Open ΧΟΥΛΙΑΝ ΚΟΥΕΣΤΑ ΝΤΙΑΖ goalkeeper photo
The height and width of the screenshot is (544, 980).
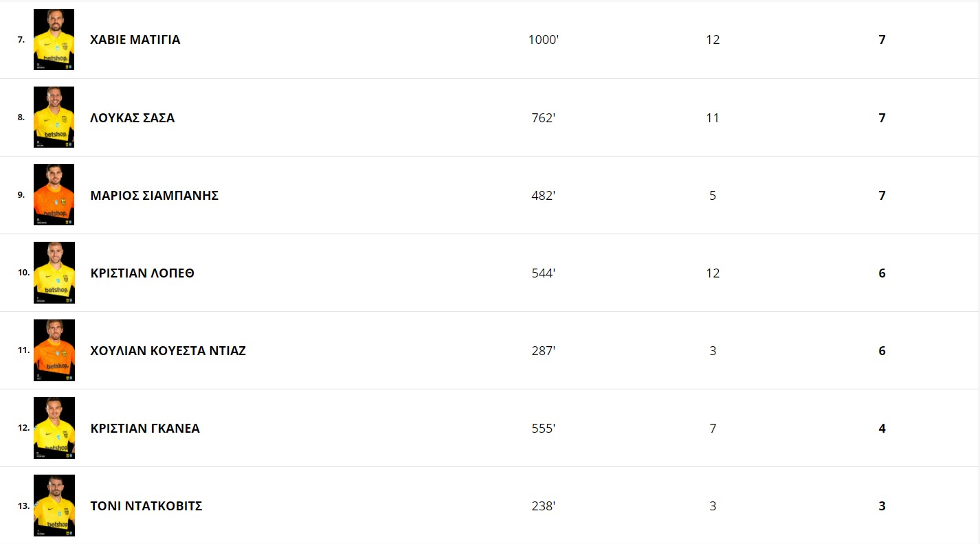(54, 350)
